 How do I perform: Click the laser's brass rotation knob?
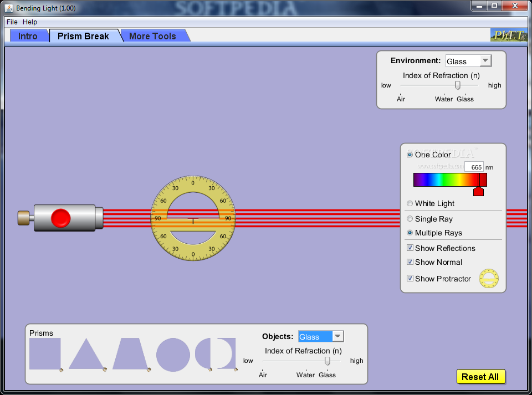pyautogui.click(x=23, y=218)
